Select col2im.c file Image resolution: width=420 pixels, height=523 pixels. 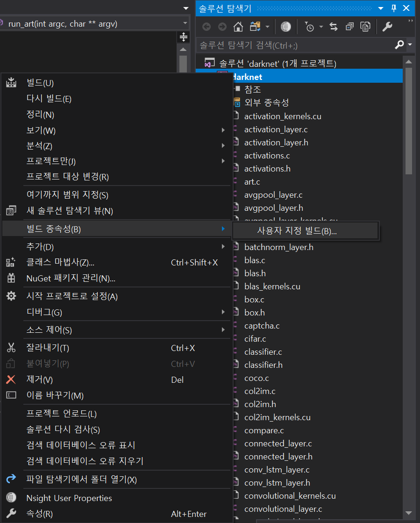coord(260,391)
